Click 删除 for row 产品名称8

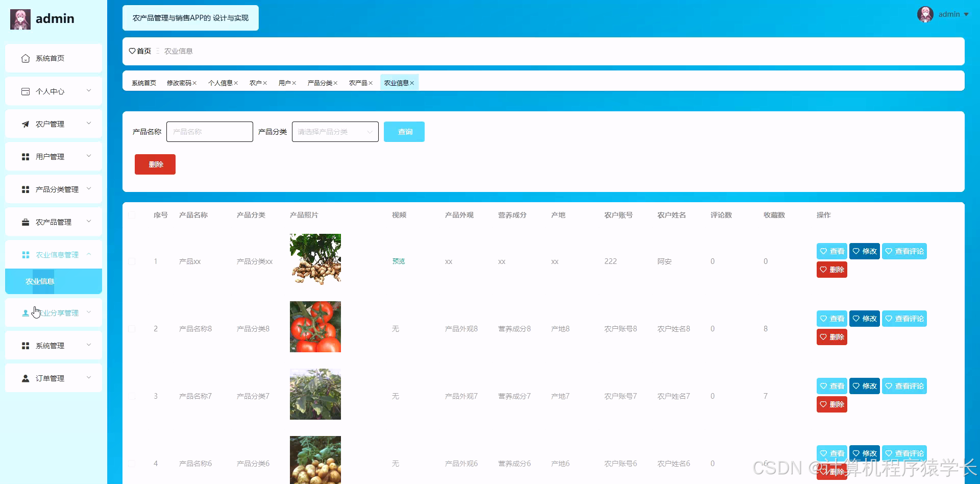[x=832, y=337]
